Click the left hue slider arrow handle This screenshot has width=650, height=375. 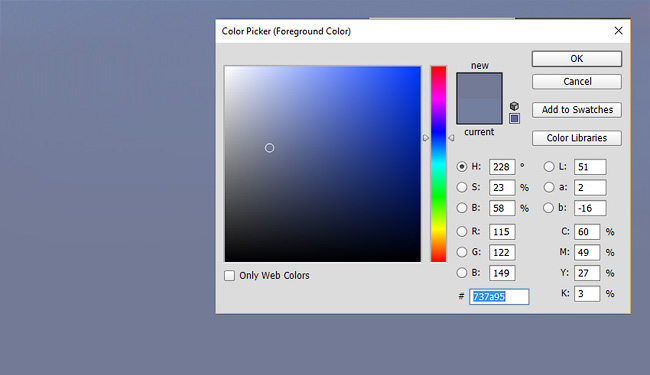tap(426, 138)
